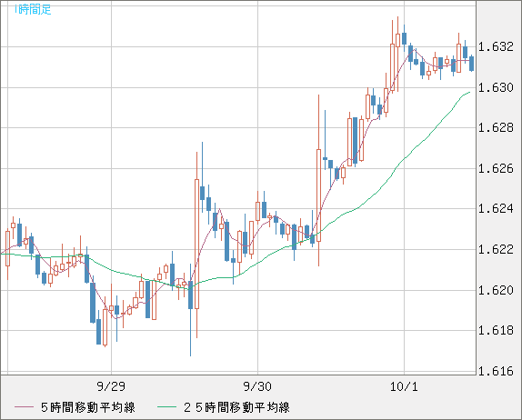Screen dimensions: 522x420
Task: Click the purple 5-hour average legend line
Action: point(24,407)
